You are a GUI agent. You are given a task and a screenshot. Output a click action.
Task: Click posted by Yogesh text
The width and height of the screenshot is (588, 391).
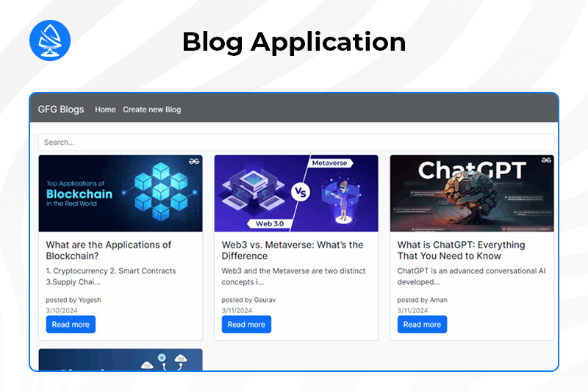pos(73,300)
